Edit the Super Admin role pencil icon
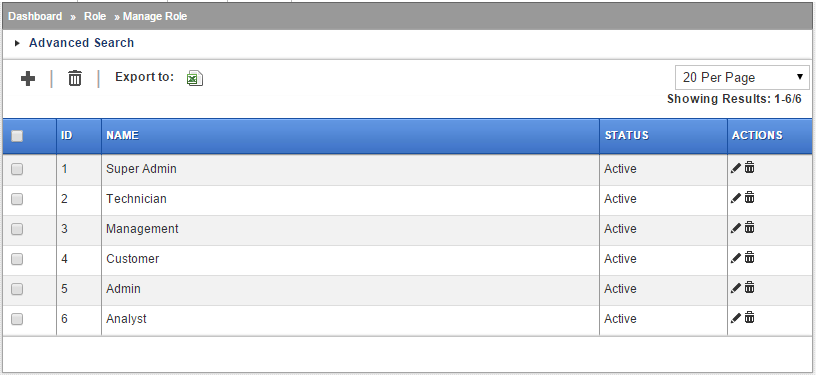 735,168
